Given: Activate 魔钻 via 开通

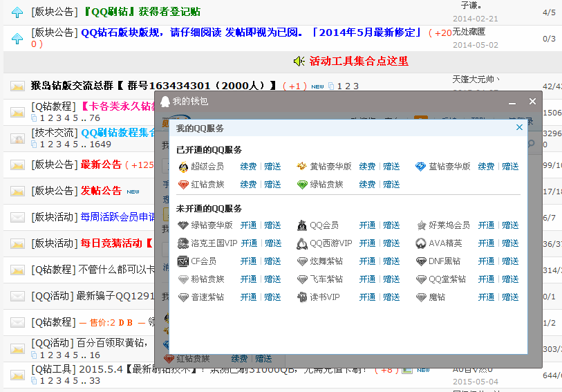Looking at the screenshot, I should click(487, 297).
